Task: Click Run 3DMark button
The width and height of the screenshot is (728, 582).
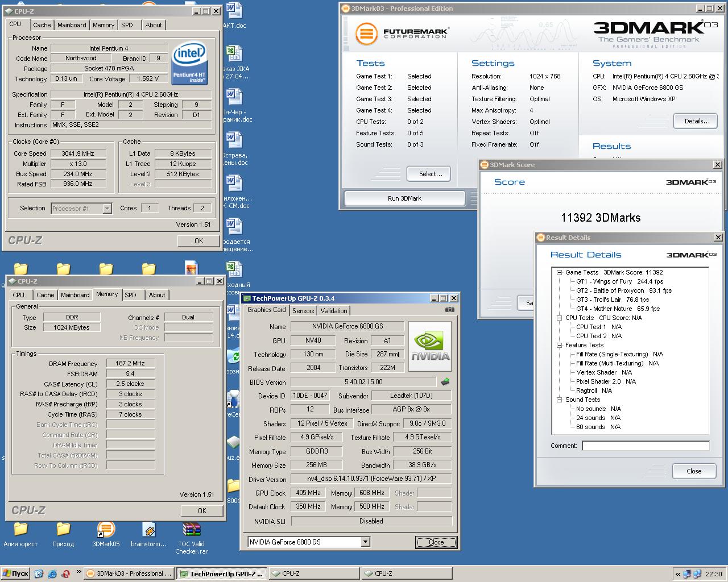Action: tap(405, 198)
